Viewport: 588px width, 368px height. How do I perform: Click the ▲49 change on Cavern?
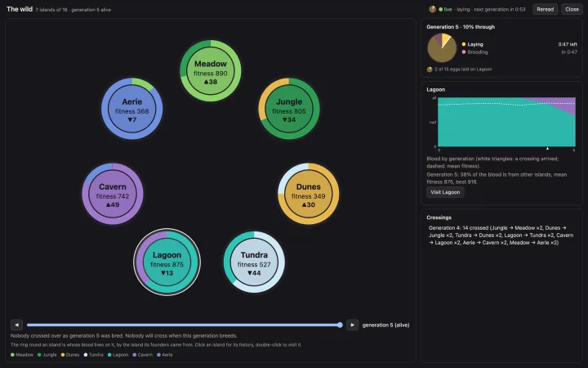pos(113,205)
